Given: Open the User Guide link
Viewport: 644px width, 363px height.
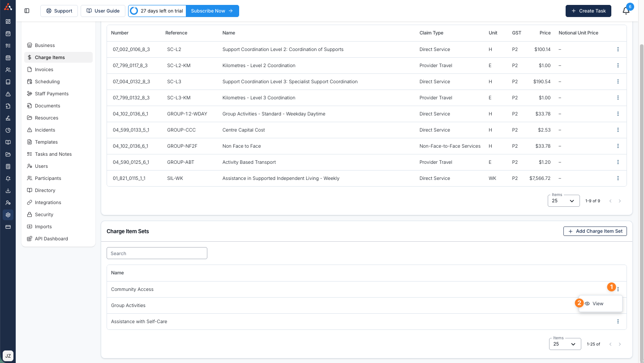Looking at the screenshot, I should pos(103,11).
